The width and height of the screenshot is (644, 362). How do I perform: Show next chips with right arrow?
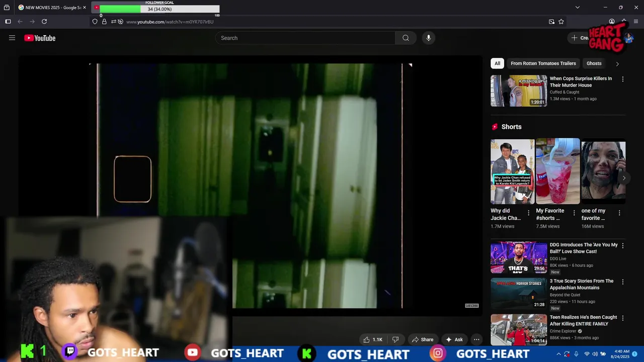[x=617, y=64]
